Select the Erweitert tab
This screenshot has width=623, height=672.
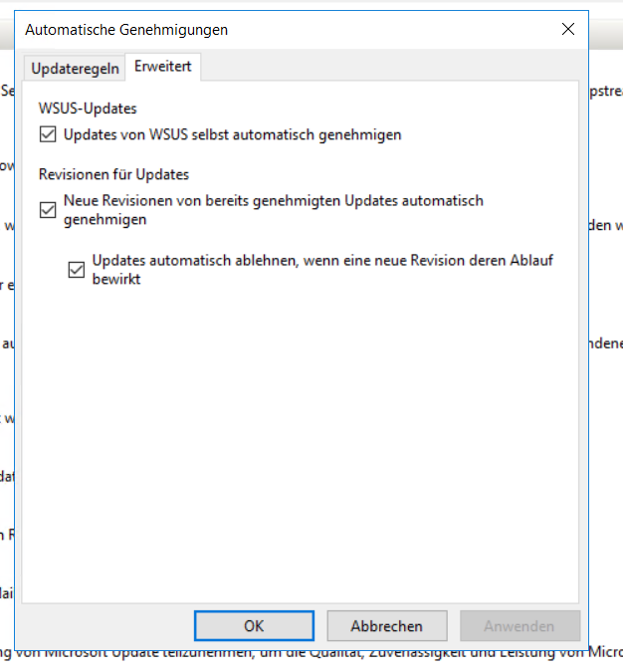pos(163,67)
